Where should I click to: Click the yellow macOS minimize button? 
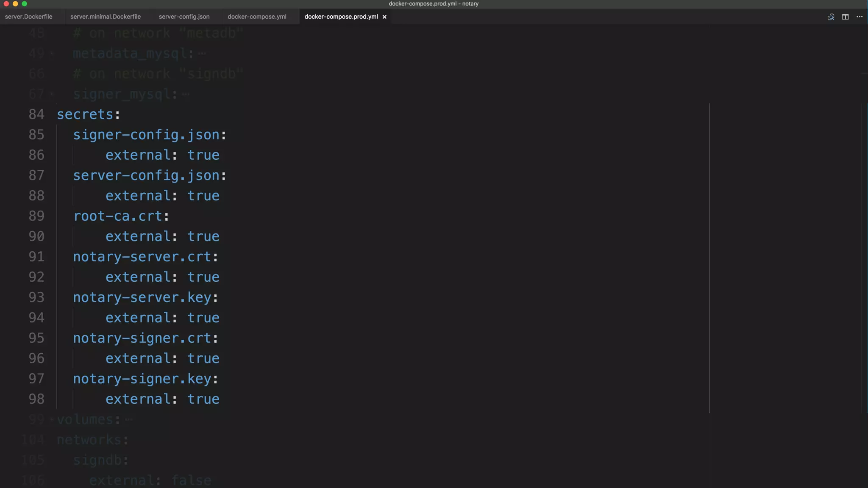point(15,4)
